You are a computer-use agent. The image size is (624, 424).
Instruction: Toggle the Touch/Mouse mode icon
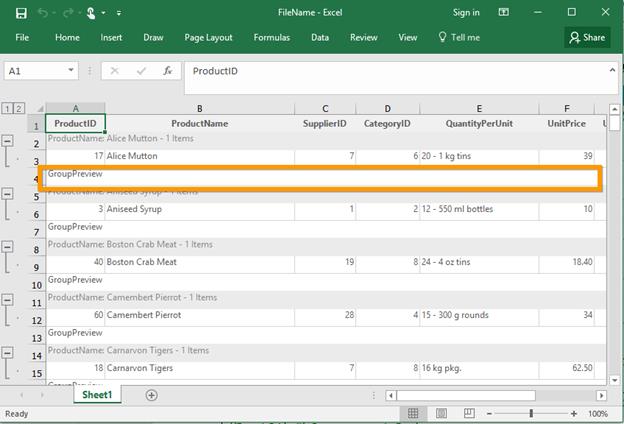pyautogui.click(x=91, y=13)
